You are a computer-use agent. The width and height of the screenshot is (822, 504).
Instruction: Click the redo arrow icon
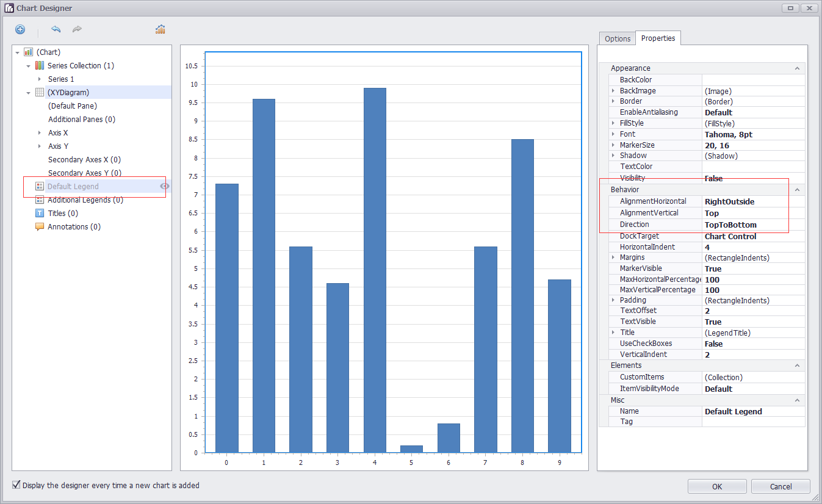[x=77, y=29]
